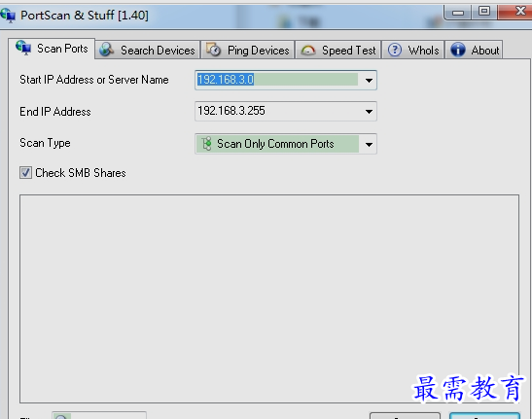The width and height of the screenshot is (532, 419).
Task: Click the Scan Ports globe icon
Action: [x=23, y=48]
